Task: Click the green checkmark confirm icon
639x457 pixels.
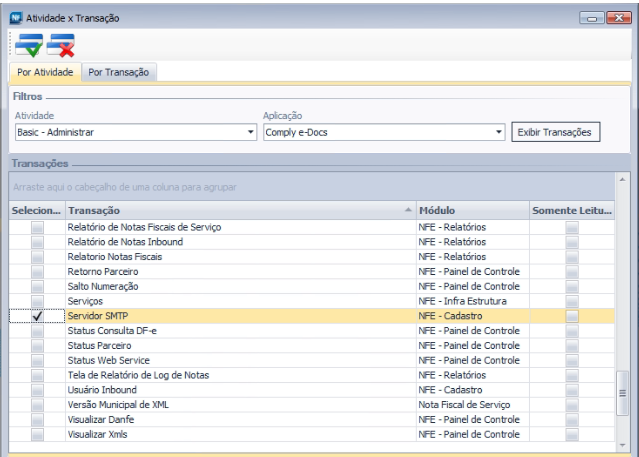Action: click(x=29, y=44)
